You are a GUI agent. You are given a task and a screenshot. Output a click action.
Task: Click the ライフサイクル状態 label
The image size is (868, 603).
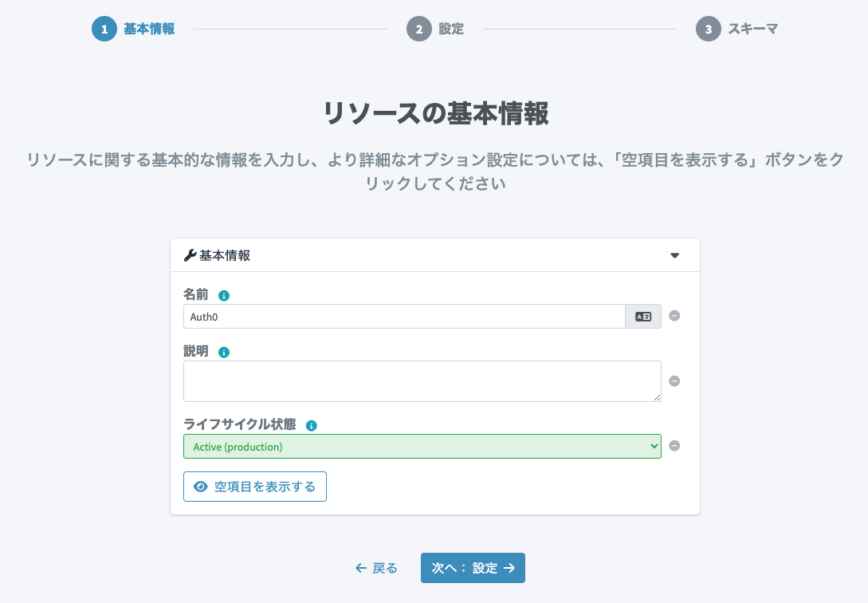click(240, 424)
